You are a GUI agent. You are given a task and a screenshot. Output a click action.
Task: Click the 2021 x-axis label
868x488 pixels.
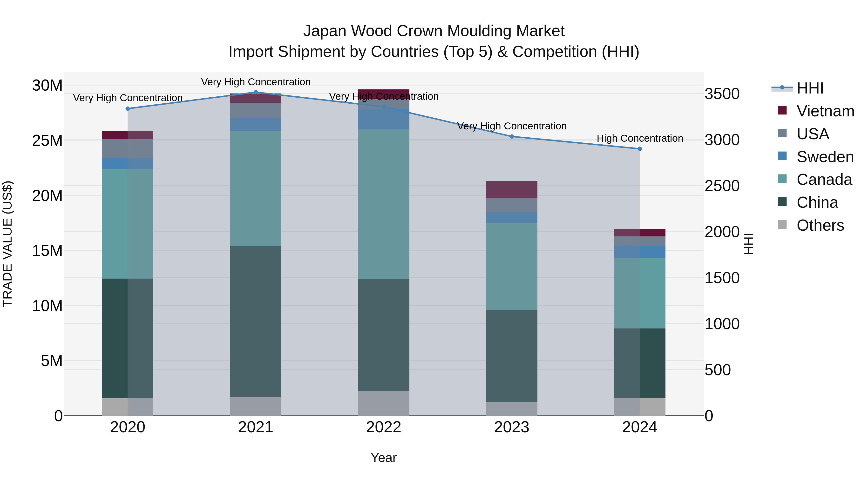coord(255,427)
